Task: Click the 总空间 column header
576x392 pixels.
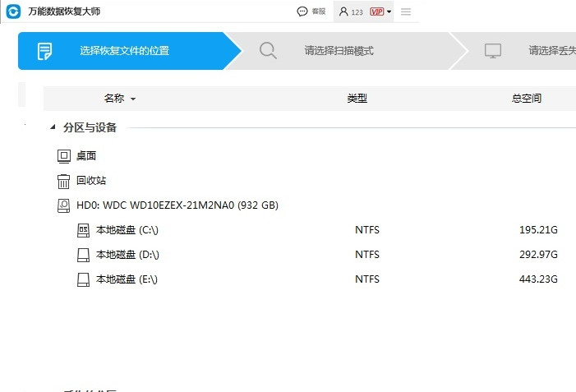Action: (527, 99)
